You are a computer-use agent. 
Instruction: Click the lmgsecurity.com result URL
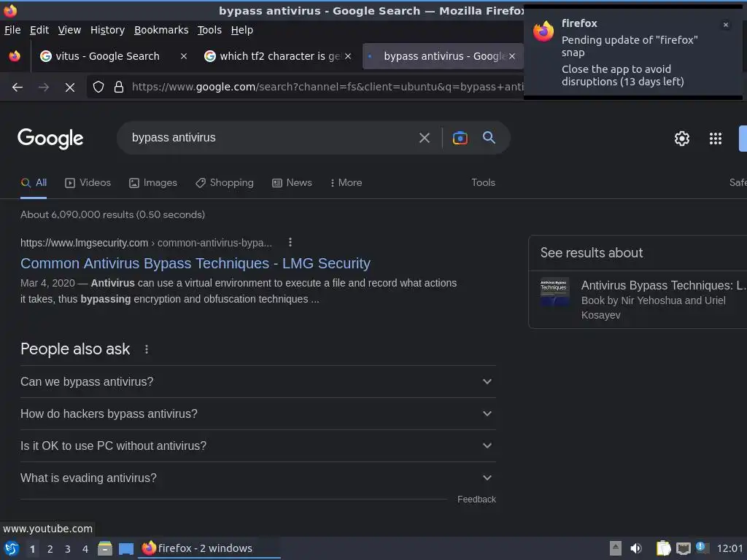coord(146,243)
